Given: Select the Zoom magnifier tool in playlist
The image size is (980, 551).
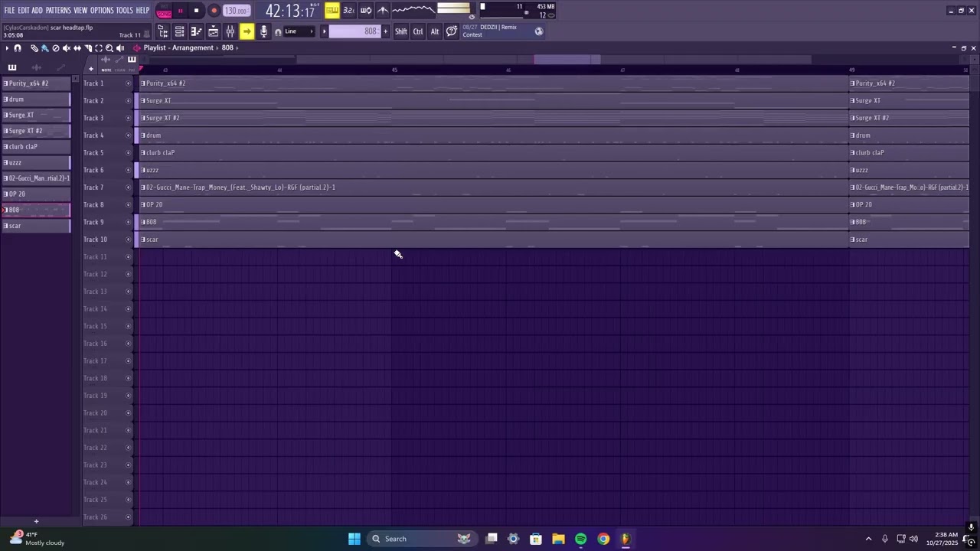Looking at the screenshot, I should pos(109,48).
